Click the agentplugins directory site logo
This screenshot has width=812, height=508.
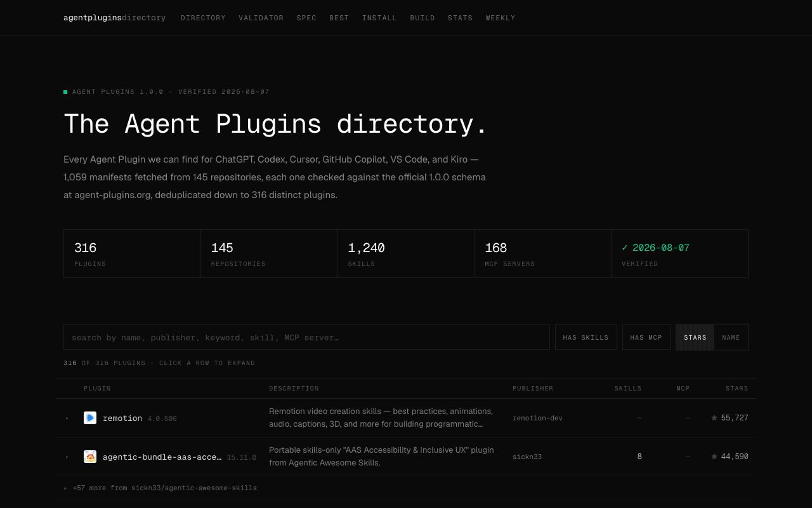coord(114,18)
